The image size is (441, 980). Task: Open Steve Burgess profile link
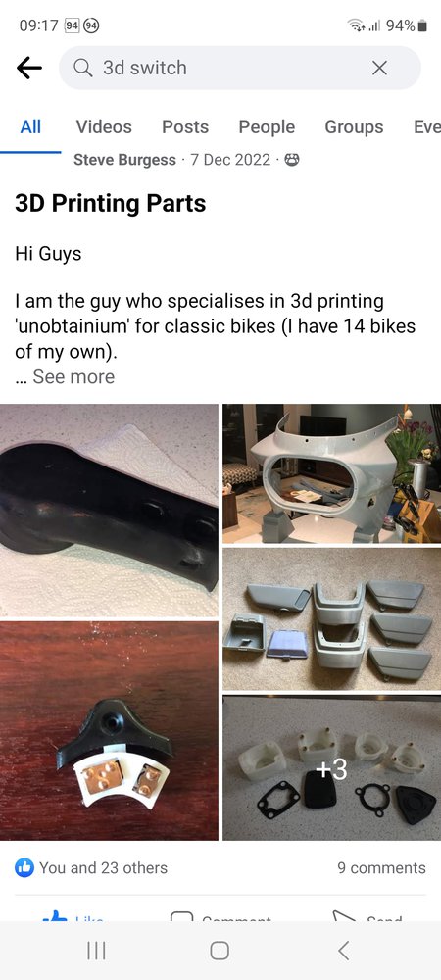[x=124, y=160]
